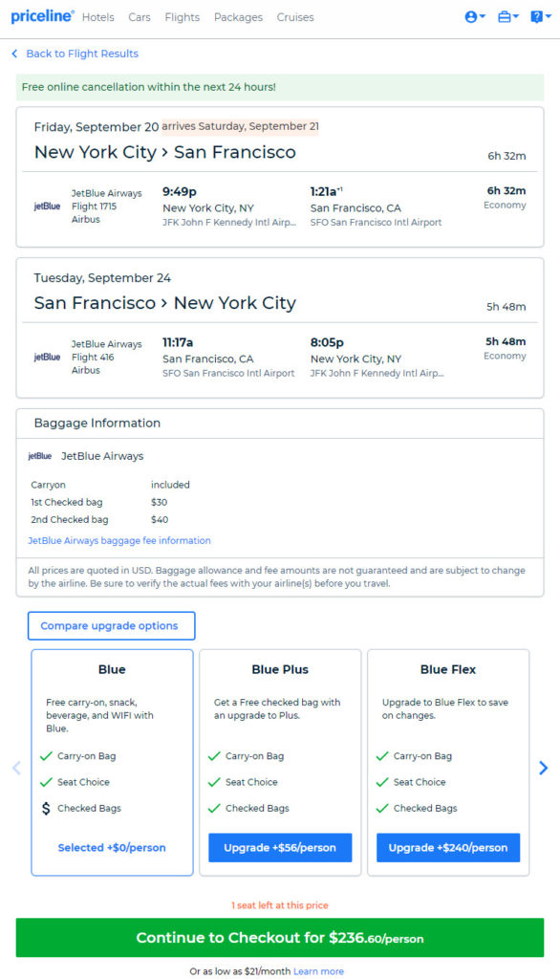Open the user account profile icon menu

tap(474, 17)
